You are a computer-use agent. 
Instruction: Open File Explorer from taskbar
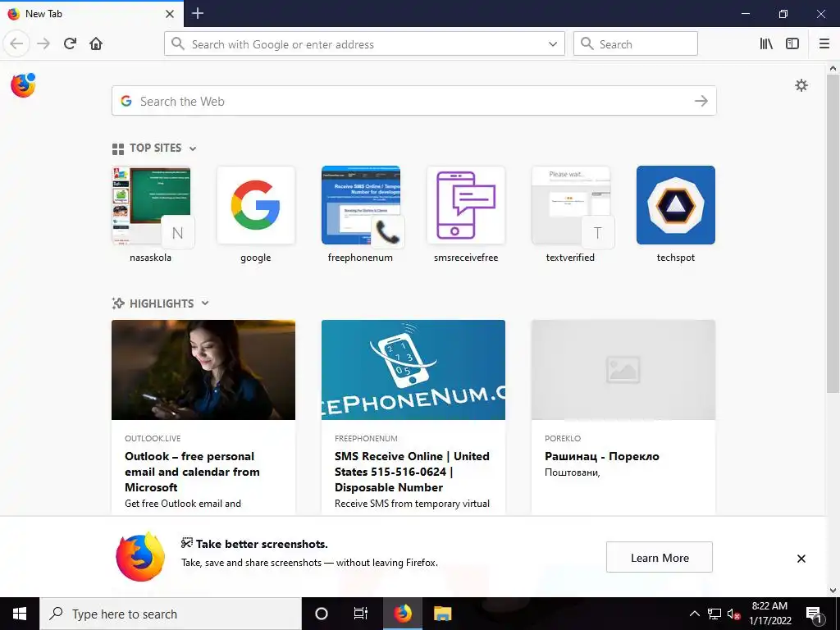point(442,614)
